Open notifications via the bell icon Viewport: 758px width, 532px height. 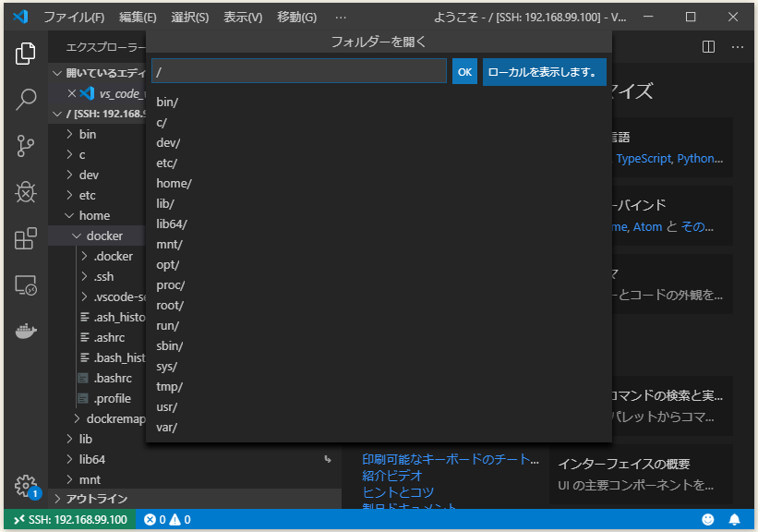[x=735, y=520]
